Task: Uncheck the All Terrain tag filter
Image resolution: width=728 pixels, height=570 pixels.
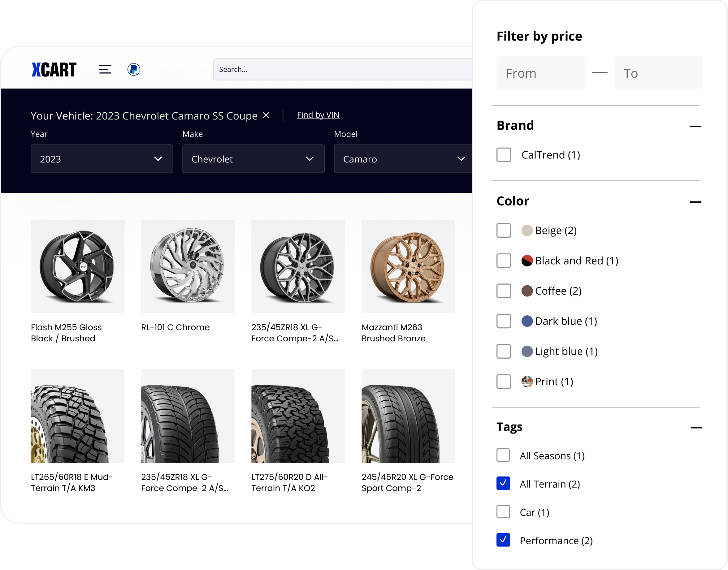Action: [503, 484]
